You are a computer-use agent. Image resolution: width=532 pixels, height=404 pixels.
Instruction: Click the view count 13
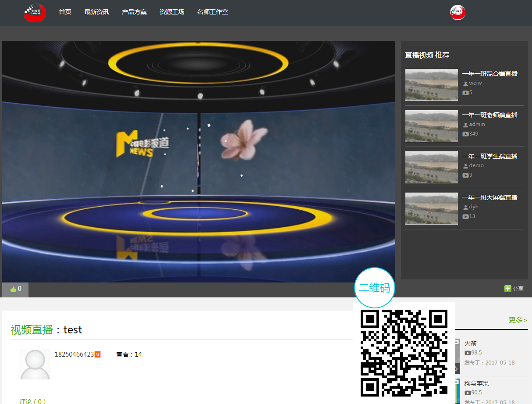[x=472, y=216]
